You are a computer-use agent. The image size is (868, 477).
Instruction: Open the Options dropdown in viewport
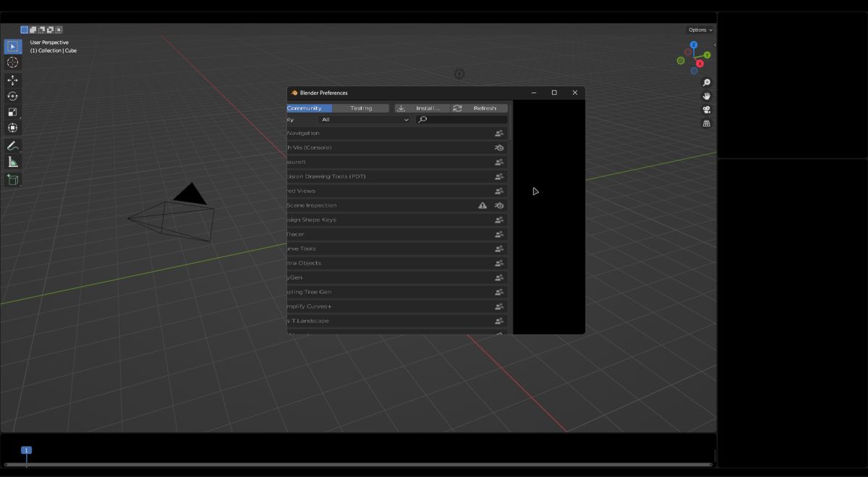tap(700, 30)
